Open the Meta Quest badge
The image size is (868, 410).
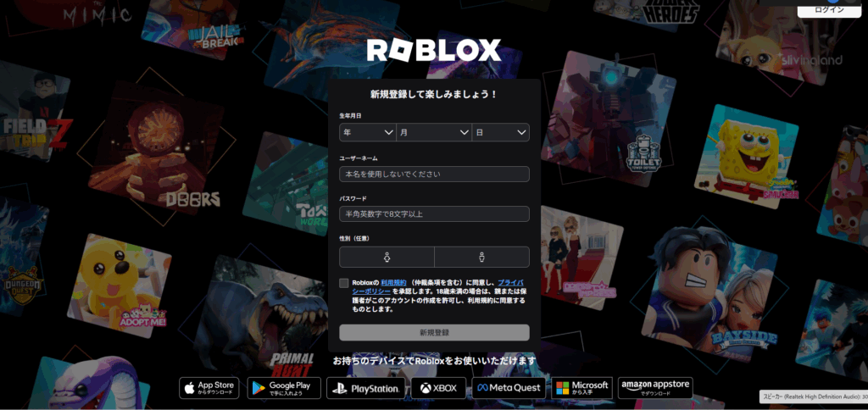pyautogui.click(x=509, y=388)
